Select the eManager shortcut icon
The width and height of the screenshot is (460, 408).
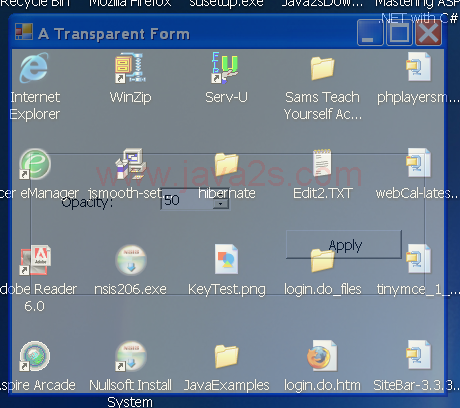(34, 164)
